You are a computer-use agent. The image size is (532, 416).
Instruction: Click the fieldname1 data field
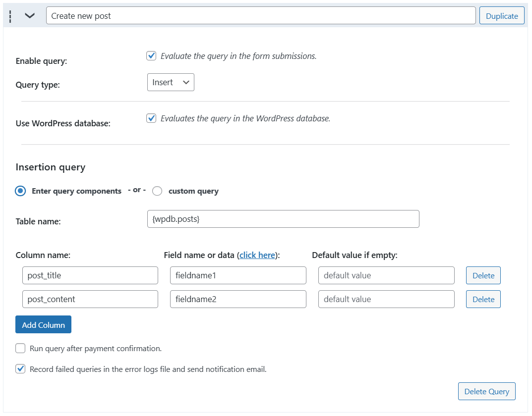click(x=238, y=275)
